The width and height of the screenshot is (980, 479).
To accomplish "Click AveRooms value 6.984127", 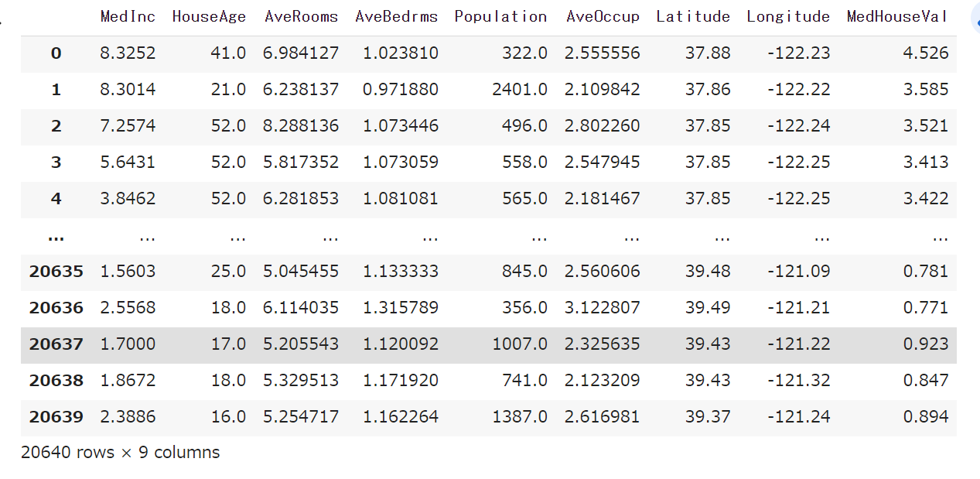I will [x=301, y=53].
